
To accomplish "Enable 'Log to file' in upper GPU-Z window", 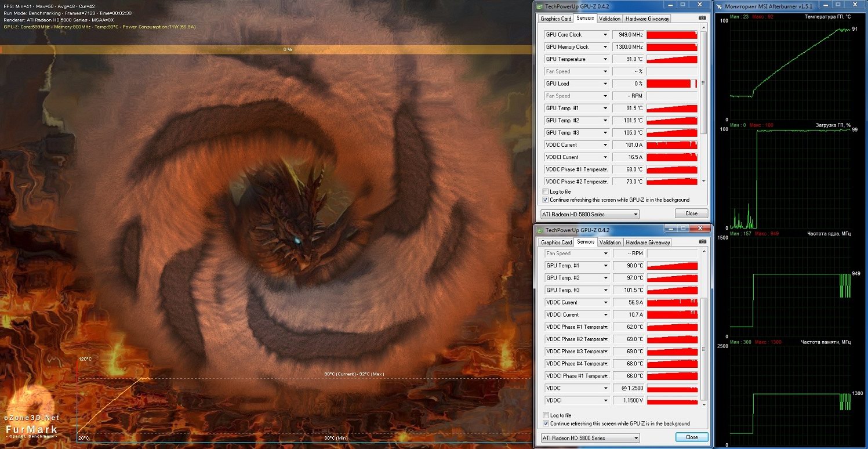I will point(545,191).
